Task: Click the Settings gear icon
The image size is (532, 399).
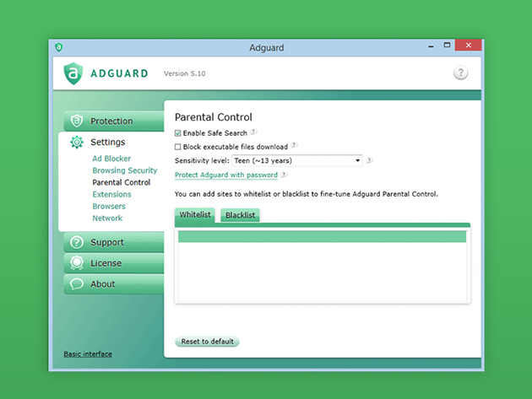Action: pyautogui.click(x=77, y=142)
